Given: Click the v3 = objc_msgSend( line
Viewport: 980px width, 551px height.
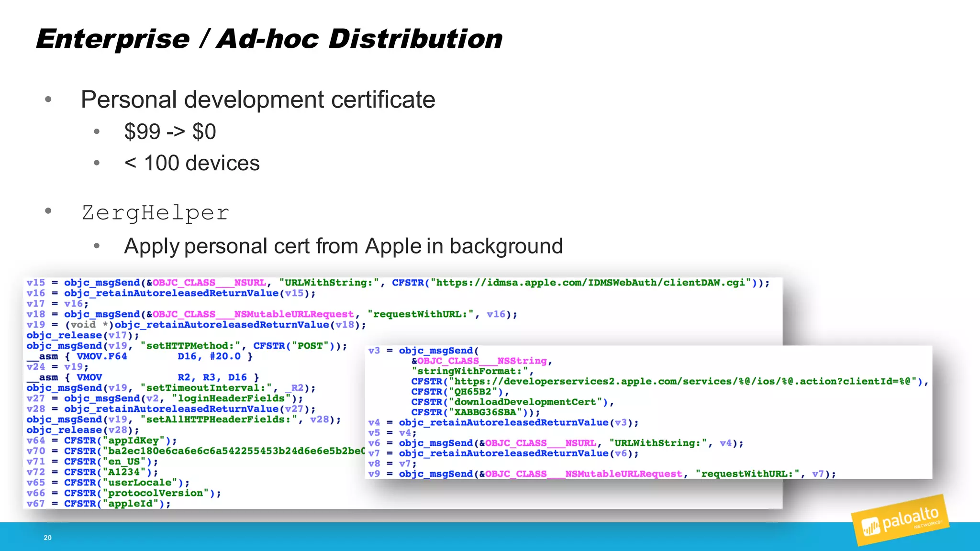Looking at the screenshot, I should click(423, 351).
